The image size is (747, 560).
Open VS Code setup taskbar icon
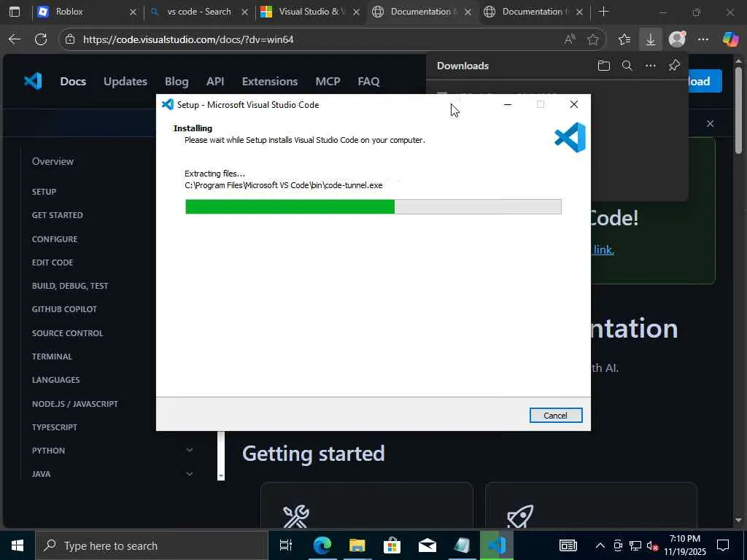pyautogui.click(x=497, y=545)
